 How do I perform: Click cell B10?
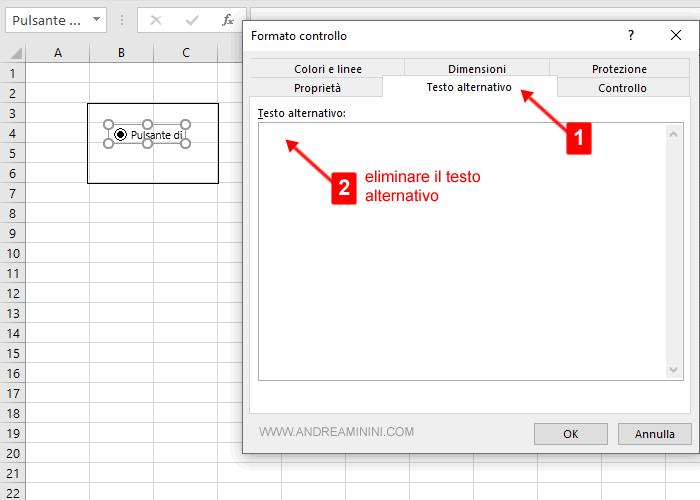pos(121,254)
